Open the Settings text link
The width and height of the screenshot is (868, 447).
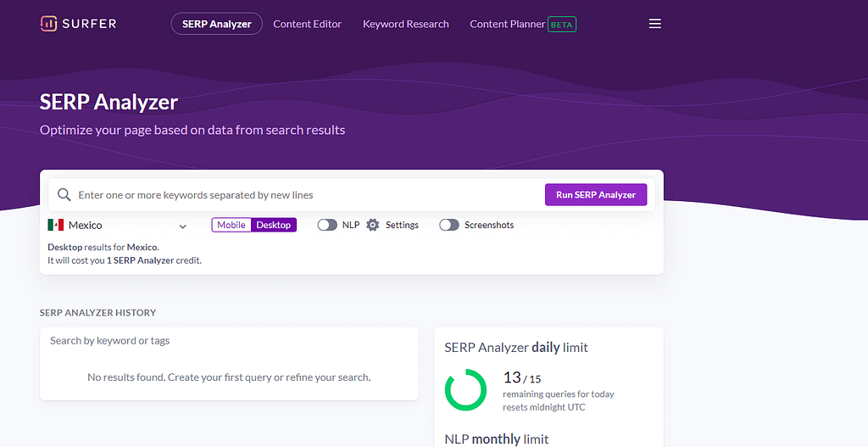(x=402, y=225)
